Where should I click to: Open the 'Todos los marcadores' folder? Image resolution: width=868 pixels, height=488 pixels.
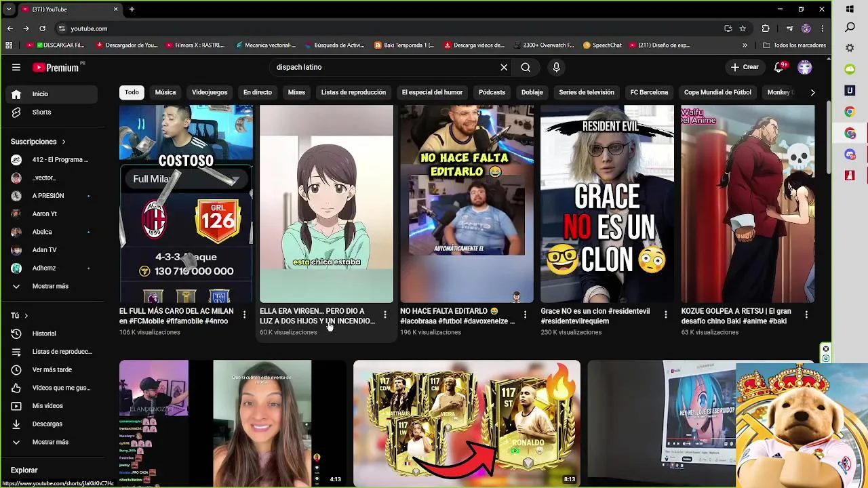click(x=794, y=45)
